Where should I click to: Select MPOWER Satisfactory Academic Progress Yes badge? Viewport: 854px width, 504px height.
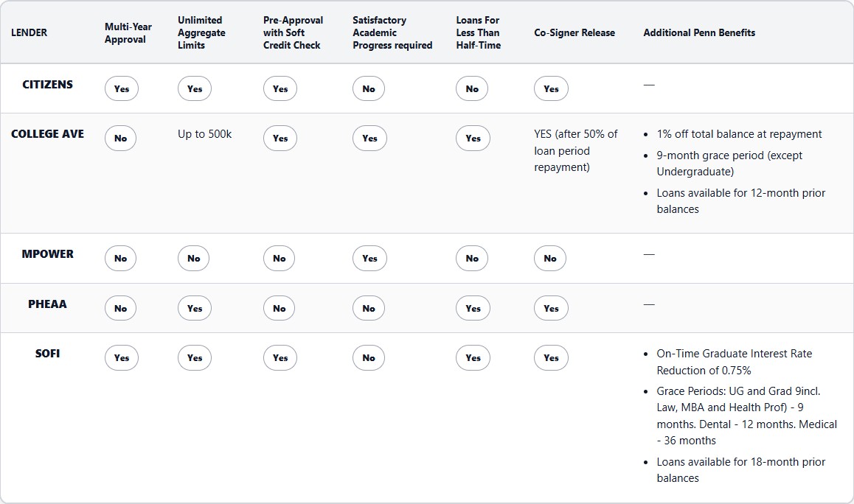point(369,259)
